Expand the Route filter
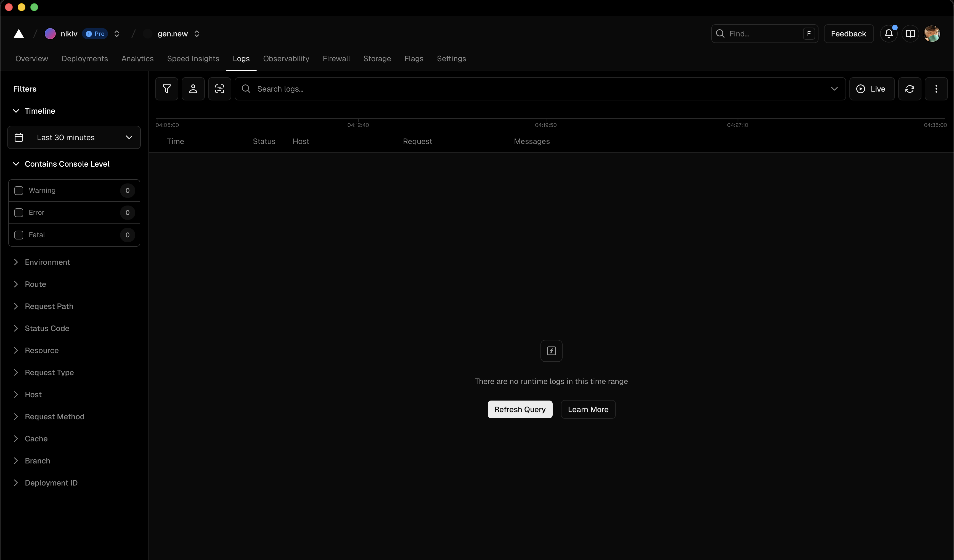 [30, 284]
